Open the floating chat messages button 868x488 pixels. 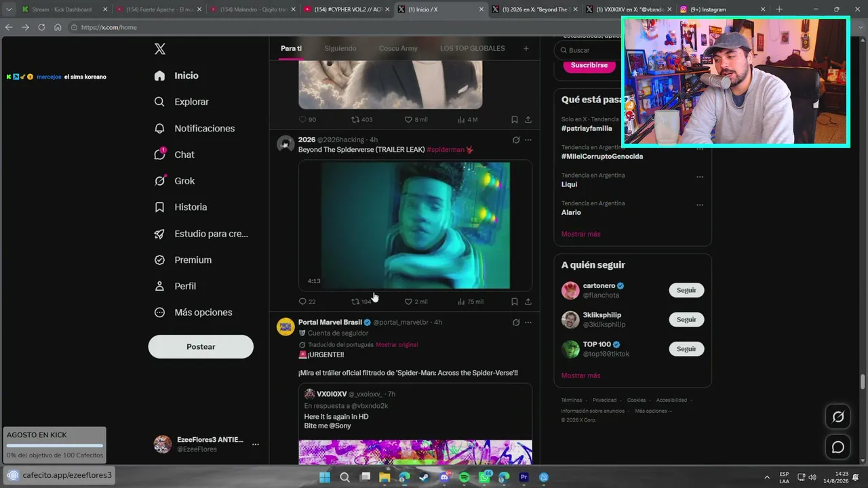(838, 447)
